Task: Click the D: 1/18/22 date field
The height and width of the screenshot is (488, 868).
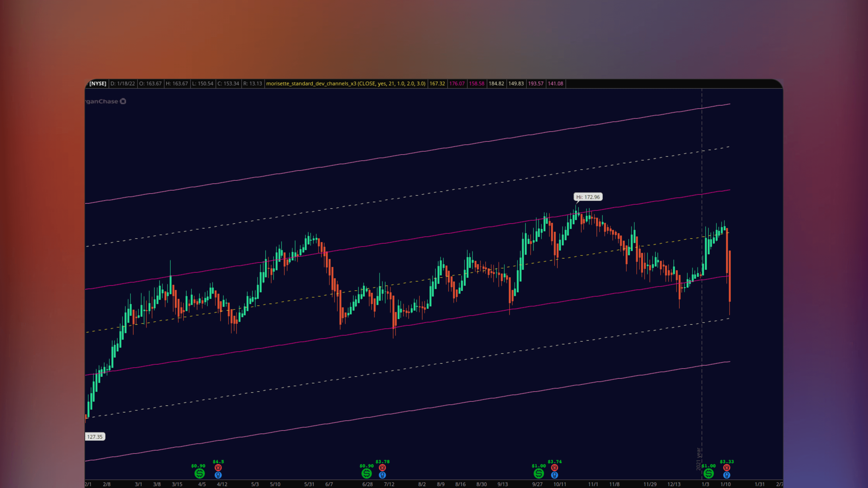Action: click(x=123, y=83)
